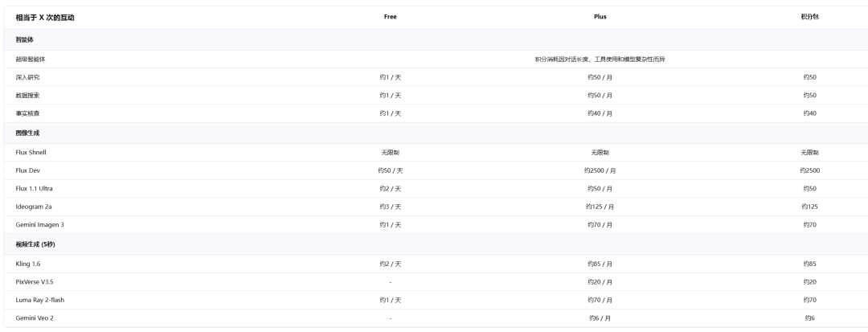Click '约1 / 天' in the 深入研究 row
This screenshot has width=868, height=332.
[391, 77]
